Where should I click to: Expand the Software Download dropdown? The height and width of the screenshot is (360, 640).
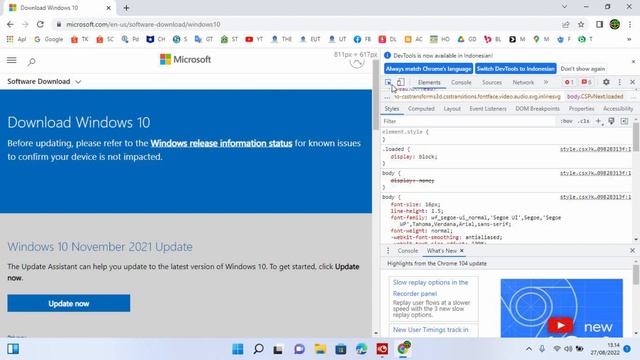point(44,82)
